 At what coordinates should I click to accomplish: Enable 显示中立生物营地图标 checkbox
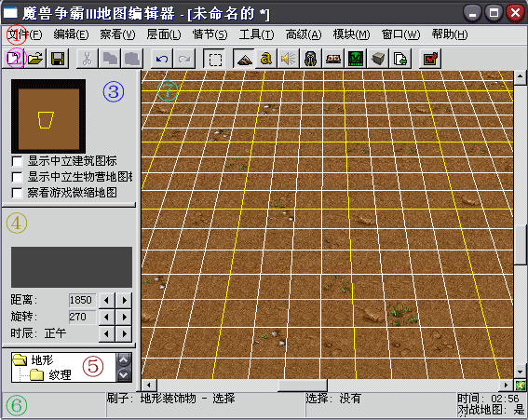click(x=17, y=177)
